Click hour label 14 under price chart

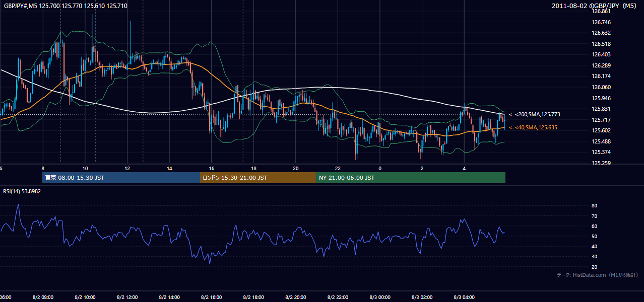(169, 168)
